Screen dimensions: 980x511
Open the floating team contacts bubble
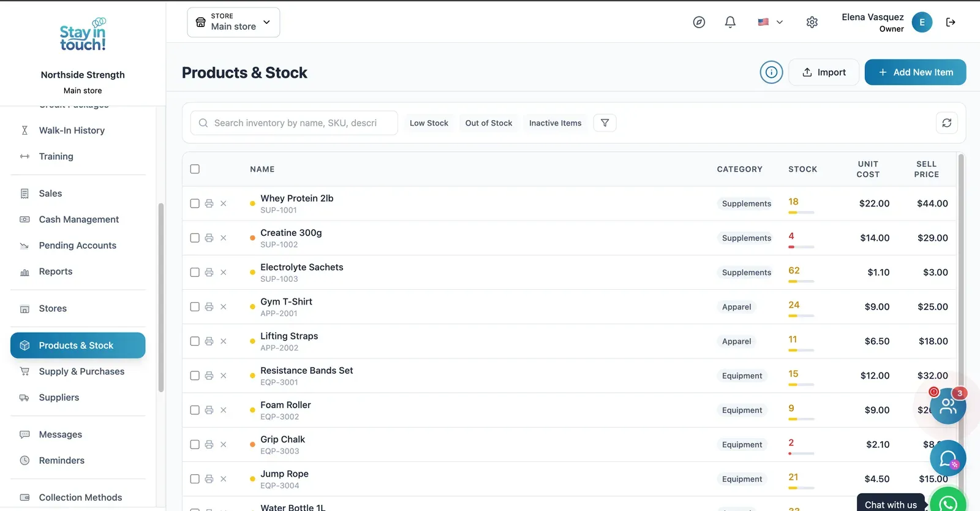(948, 406)
